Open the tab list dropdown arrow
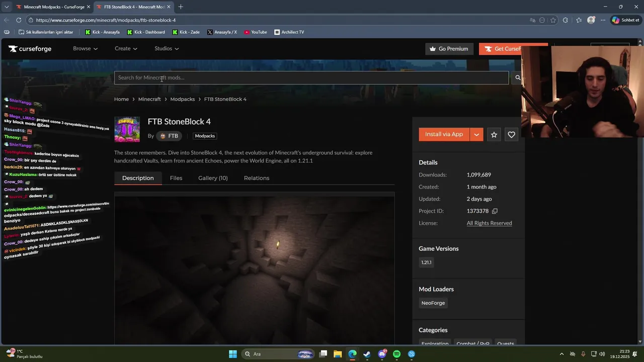This screenshot has height=362, width=644. pos(7,7)
